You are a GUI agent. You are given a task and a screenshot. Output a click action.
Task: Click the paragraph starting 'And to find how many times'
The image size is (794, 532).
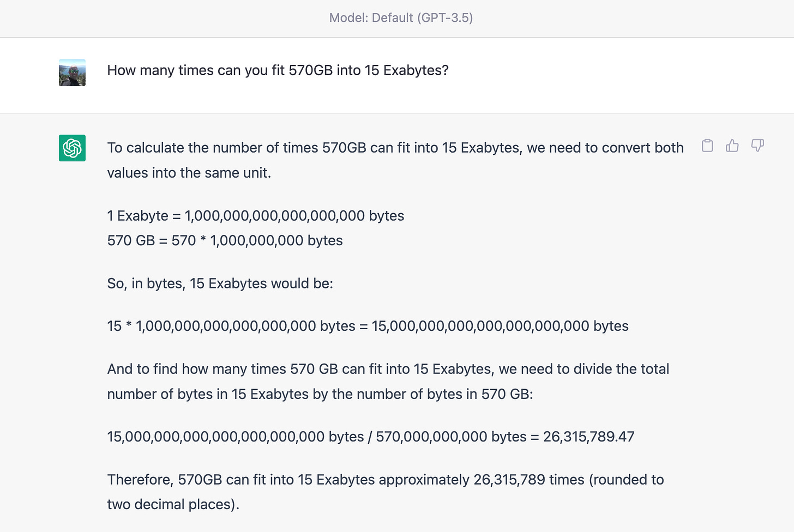pos(388,382)
